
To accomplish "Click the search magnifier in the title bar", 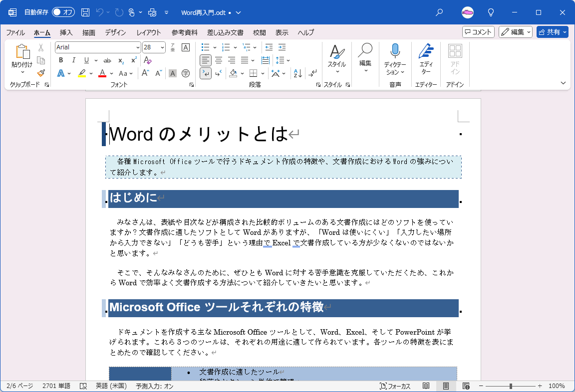I will coord(439,12).
